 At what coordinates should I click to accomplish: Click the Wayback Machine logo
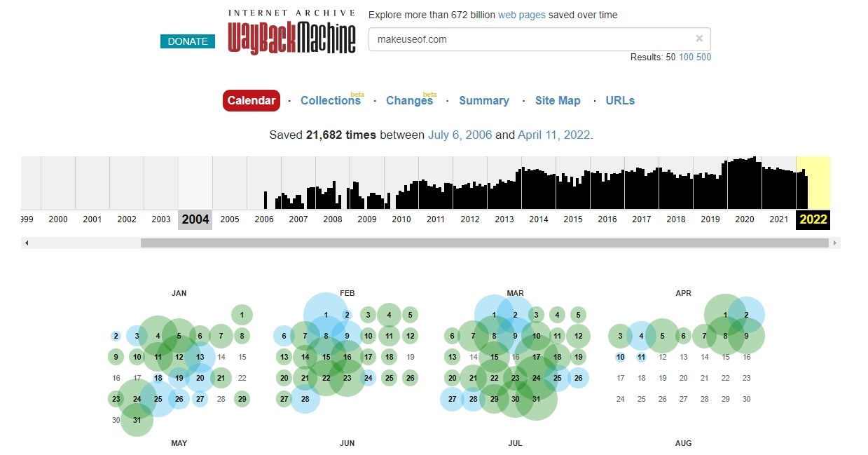point(291,33)
